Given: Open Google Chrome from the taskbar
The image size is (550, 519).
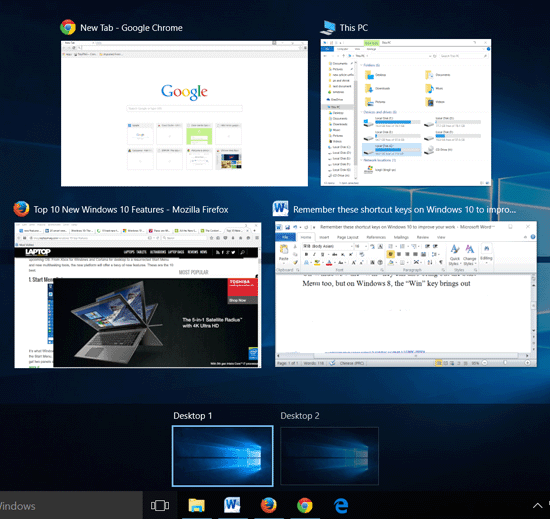Looking at the screenshot, I should click(304, 505).
